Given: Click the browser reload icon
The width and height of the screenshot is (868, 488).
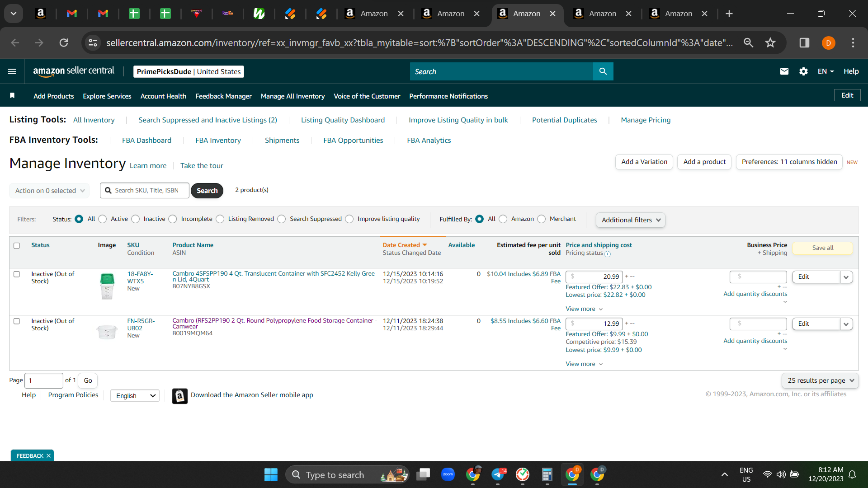Looking at the screenshot, I should point(64,43).
